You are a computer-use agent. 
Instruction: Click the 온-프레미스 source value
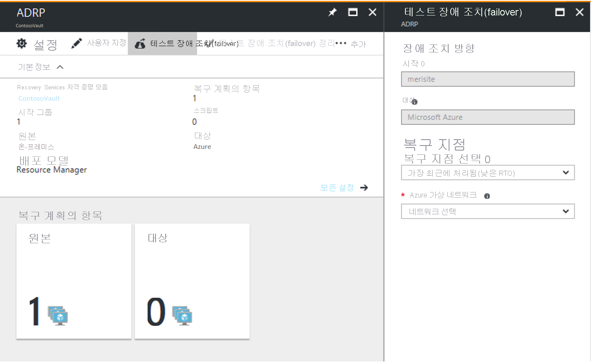coord(36,147)
